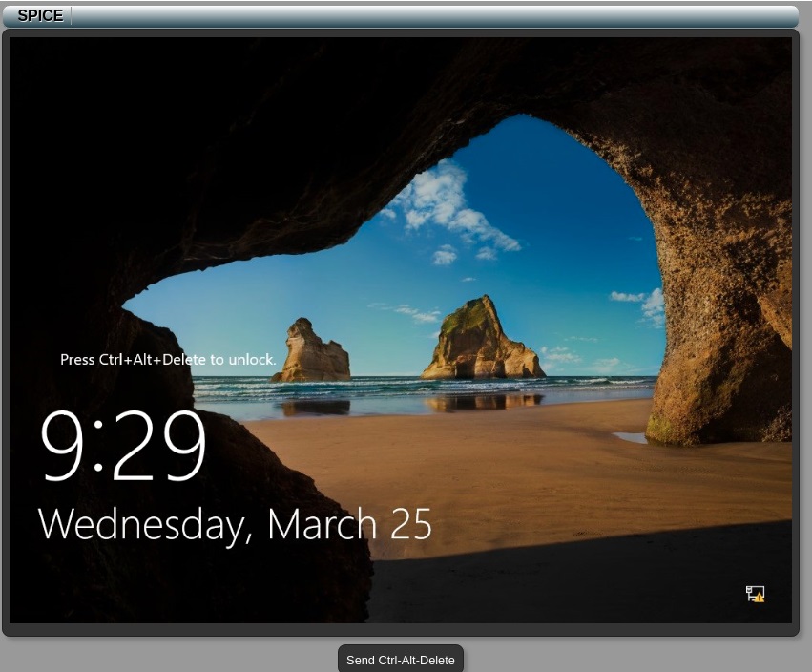
Task: Open the network status icon on lock screen
Action: 755,594
